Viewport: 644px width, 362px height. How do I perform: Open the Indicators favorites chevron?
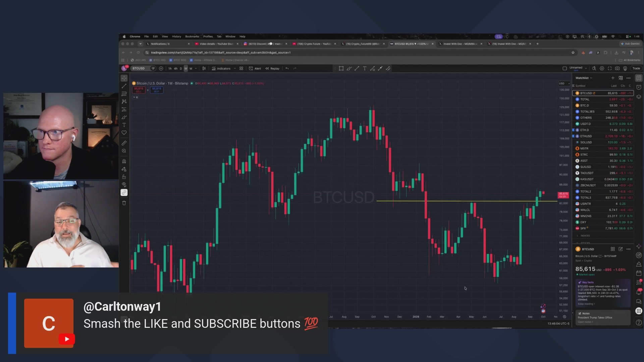point(235,68)
